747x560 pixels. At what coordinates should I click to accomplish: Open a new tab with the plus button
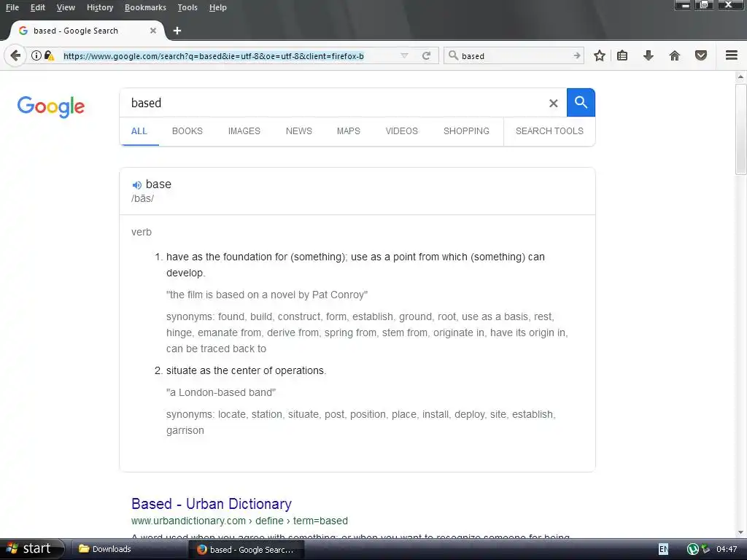[177, 31]
